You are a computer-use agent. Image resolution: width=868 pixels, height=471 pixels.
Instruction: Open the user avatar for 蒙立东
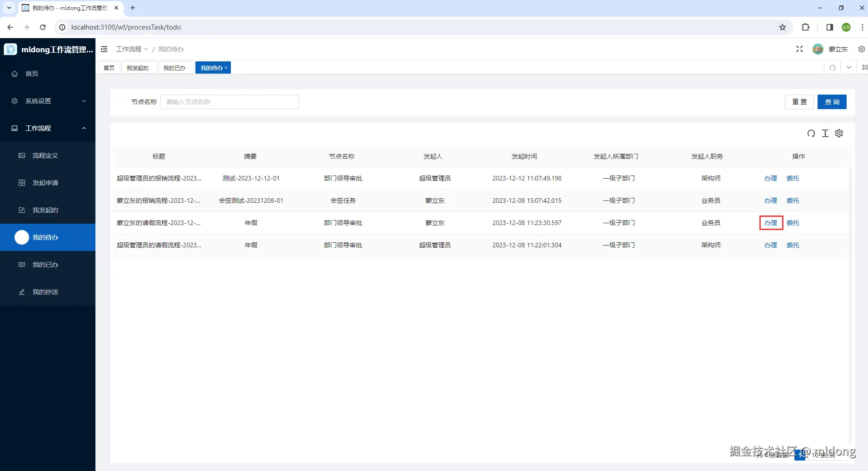pos(818,49)
